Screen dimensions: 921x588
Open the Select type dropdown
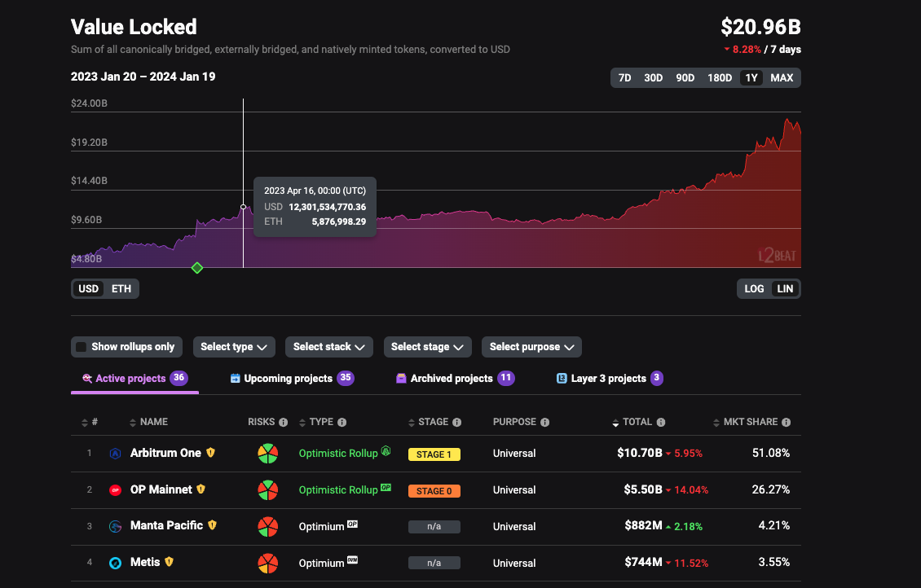pyautogui.click(x=234, y=347)
